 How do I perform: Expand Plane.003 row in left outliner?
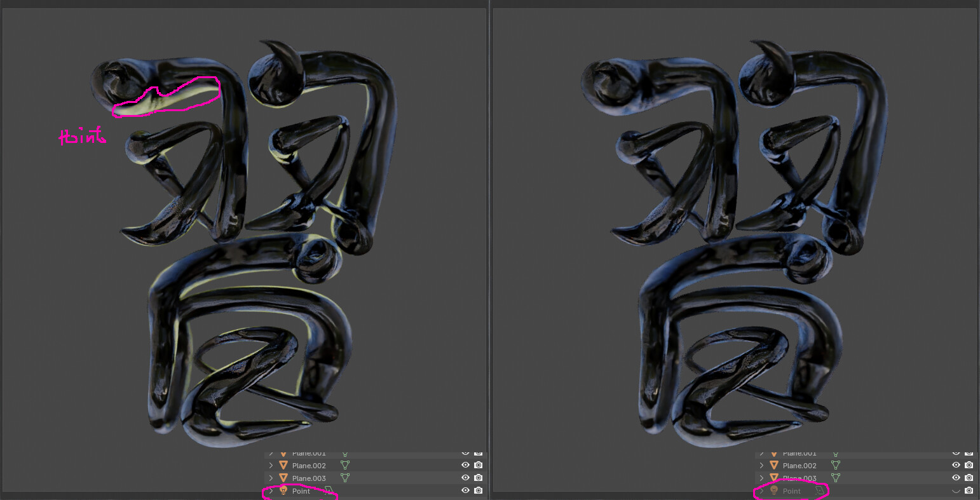271,478
